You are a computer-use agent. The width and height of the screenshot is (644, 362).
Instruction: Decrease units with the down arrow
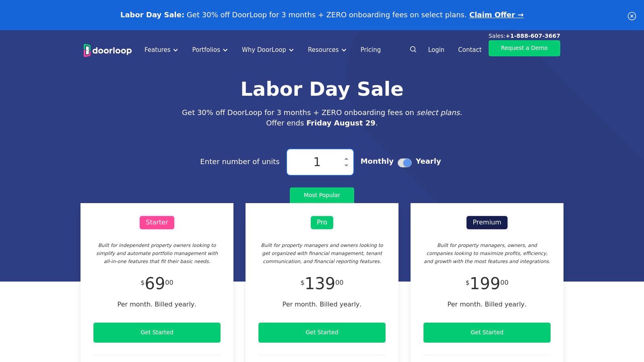[x=346, y=165]
